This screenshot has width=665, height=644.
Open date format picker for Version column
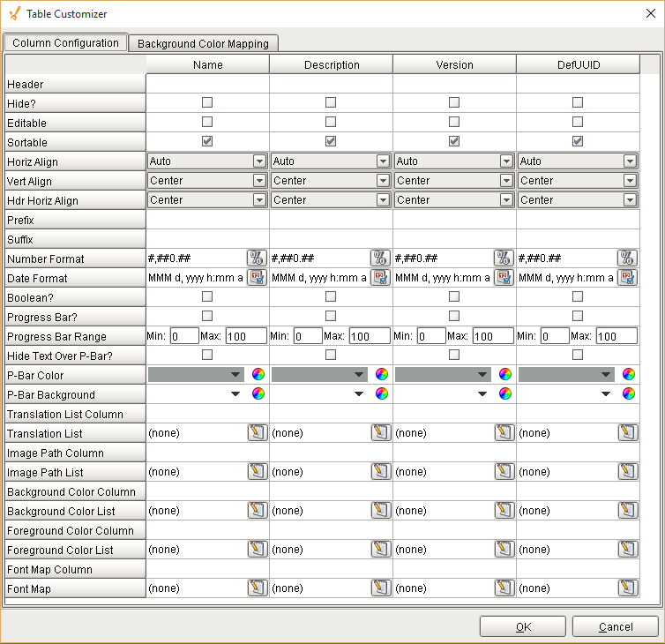point(504,278)
